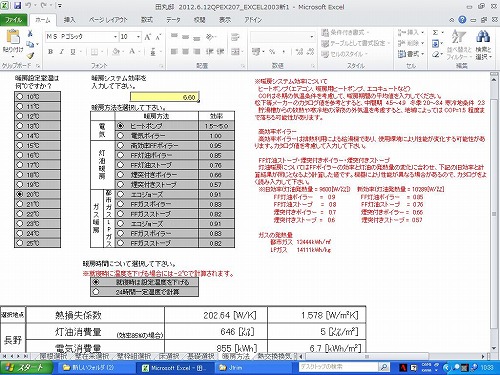Click the Format Painter brush icon

[x=30, y=55]
